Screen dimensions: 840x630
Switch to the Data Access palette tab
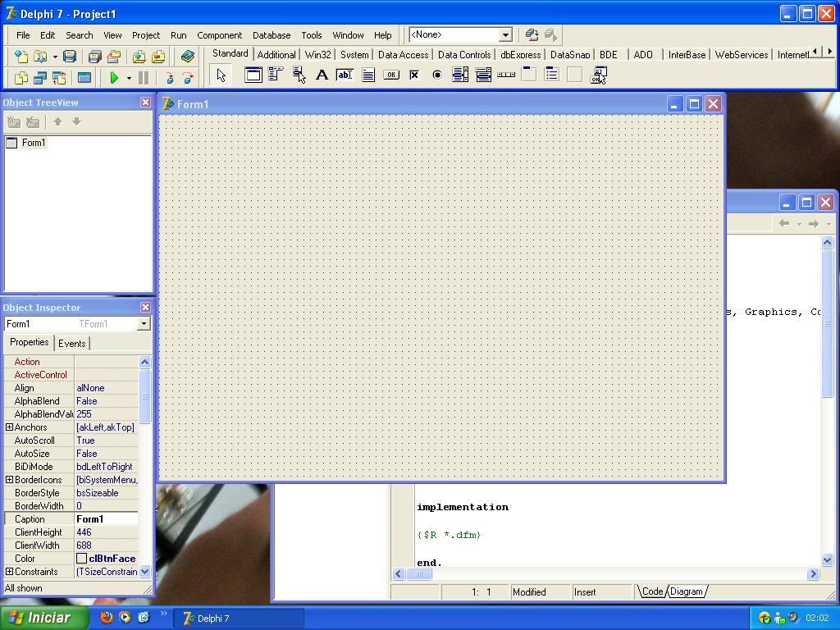[404, 55]
